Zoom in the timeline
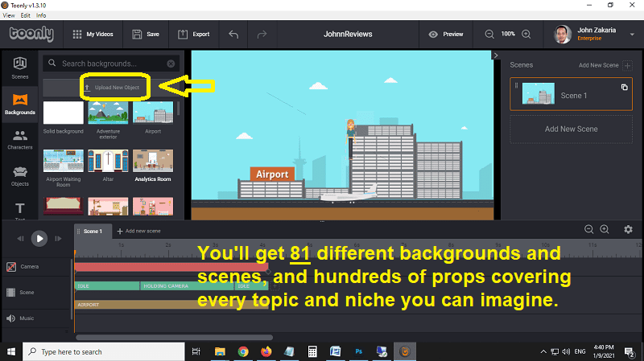This screenshot has height=361, width=644. [605, 229]
